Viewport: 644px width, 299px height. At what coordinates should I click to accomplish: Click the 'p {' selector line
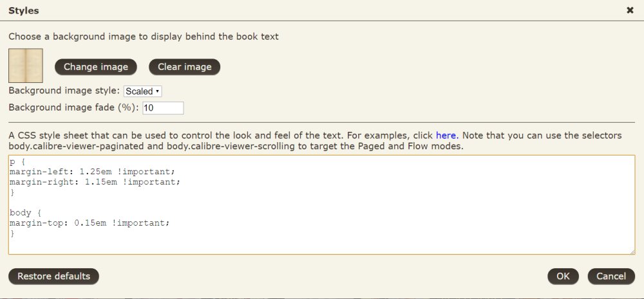pyautogui.click(x=15, y=162)
